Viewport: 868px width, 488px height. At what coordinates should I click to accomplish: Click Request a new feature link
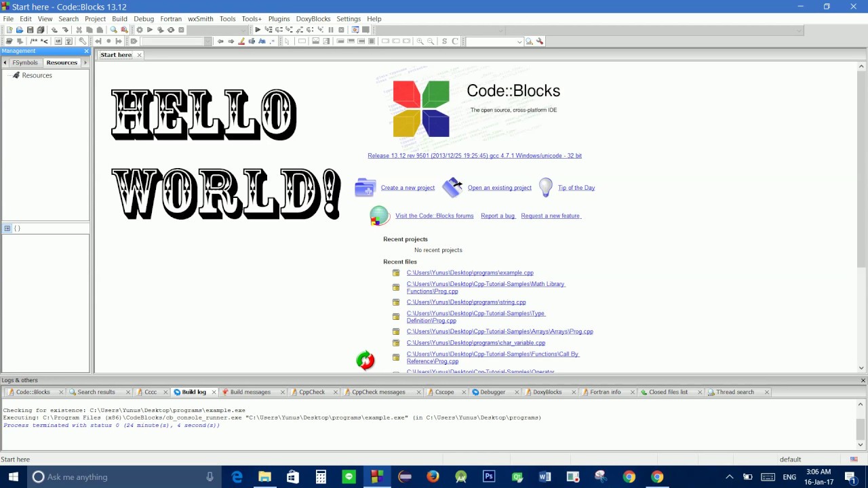click(550, 216)
